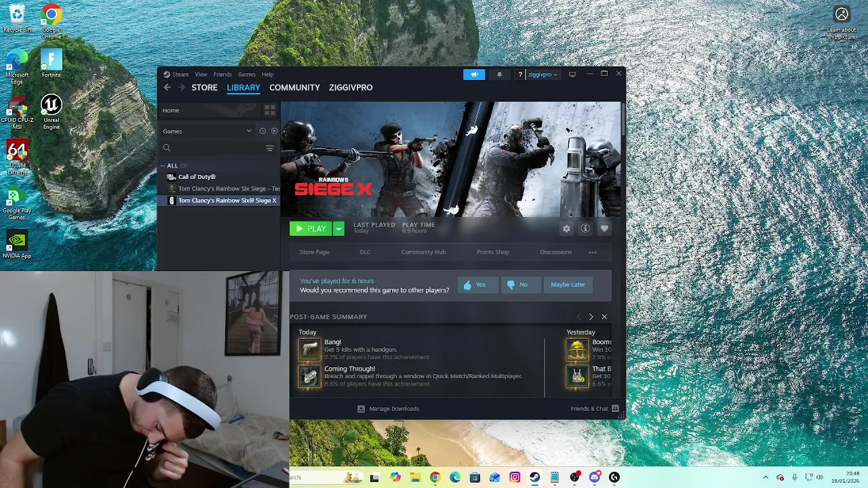Image resolution: width=868 pixels, height=488 pixels.
Task: Open Instagram from the taskbar
Action: coord(515,477)
